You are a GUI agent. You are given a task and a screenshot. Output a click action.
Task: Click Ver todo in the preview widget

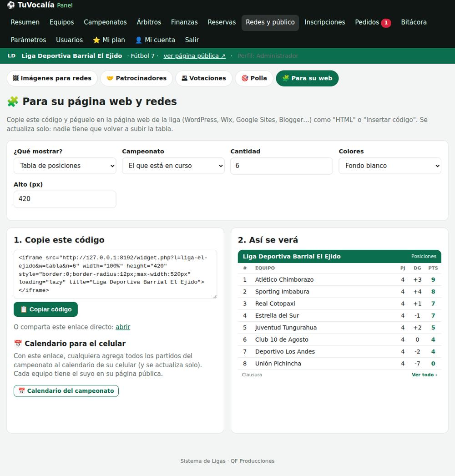425,375
